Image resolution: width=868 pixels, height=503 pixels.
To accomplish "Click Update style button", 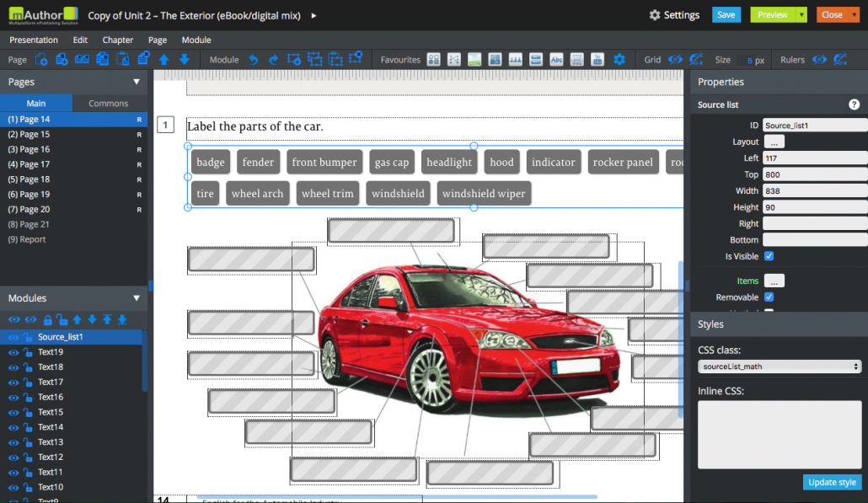I will (x=832, y=482).
